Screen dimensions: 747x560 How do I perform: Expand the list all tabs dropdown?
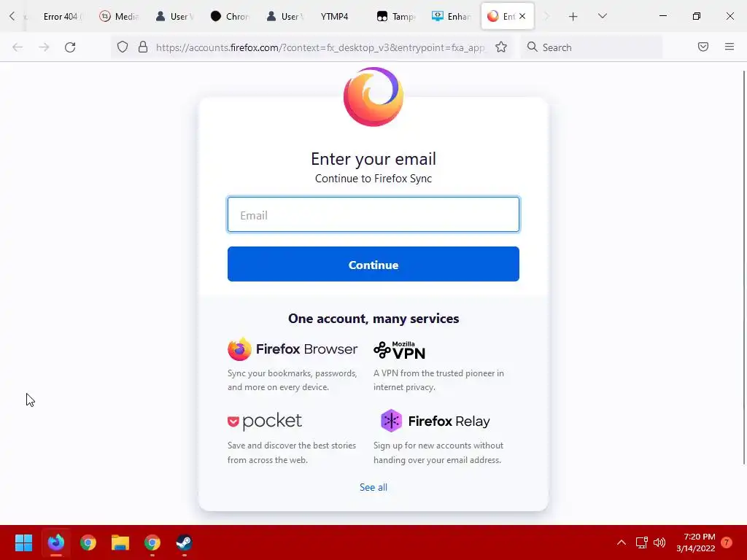[x=602, y=16]
